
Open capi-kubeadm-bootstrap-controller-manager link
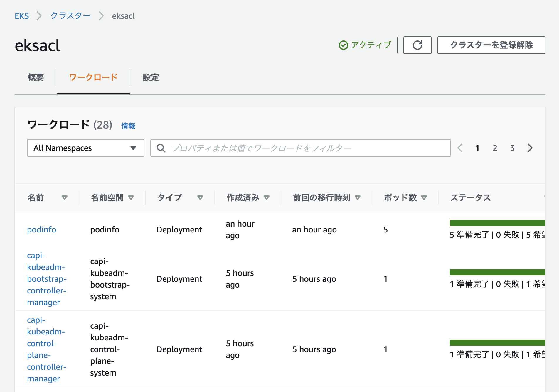coord(46,279)
